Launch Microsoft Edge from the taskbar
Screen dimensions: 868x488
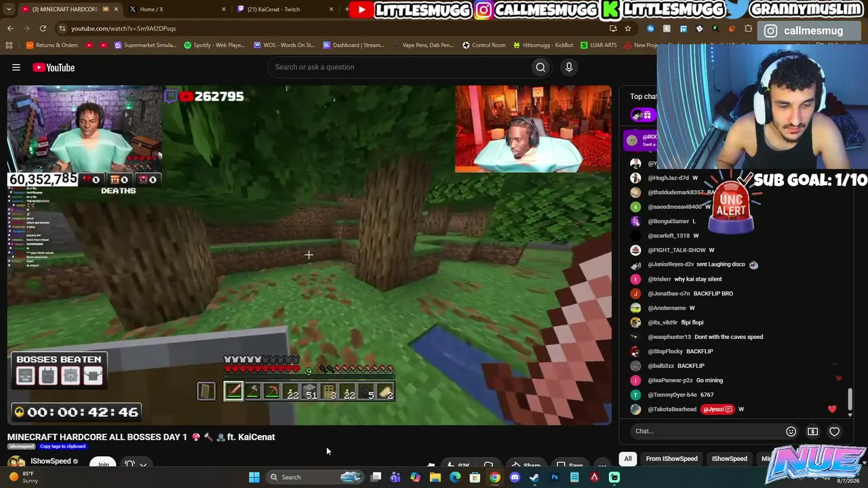[455, 477]
